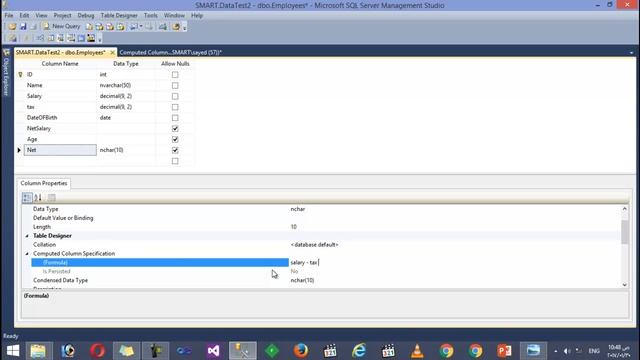This screenshot has height=360, width=640.
Task: Click the Windows Start button
Action: pyautogui.click(x=13, y=351)
